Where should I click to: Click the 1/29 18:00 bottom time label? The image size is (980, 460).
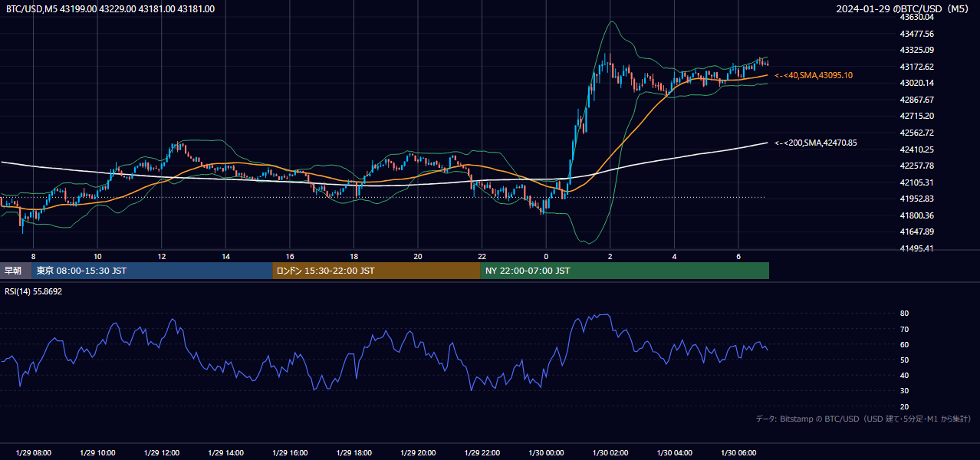pos(354,453)
